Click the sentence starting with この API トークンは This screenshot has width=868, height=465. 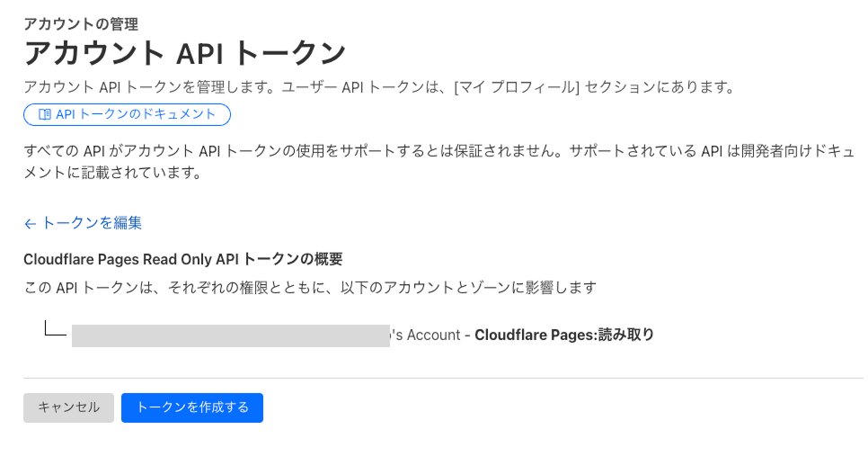pyautogui.click(x=309, y=288)
